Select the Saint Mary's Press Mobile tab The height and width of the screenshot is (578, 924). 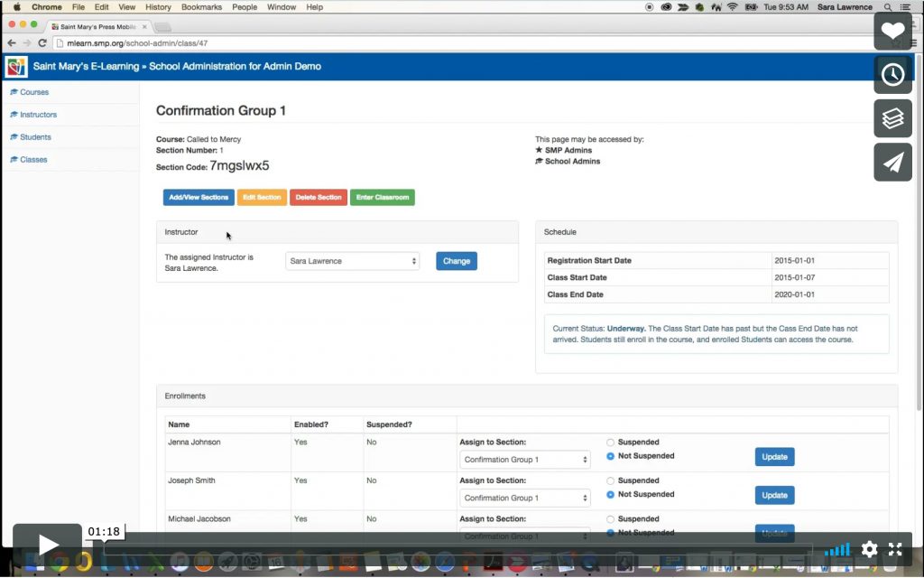pos(97,26)
